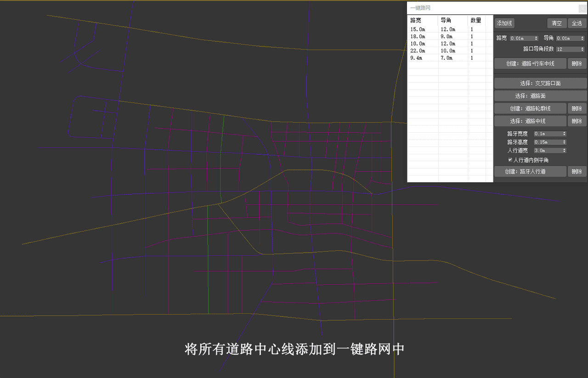Click 选择: 交叉路口面 button
The width and height of the screenshot is (588, 378).
pyautogui.click(x=540, y=84)
